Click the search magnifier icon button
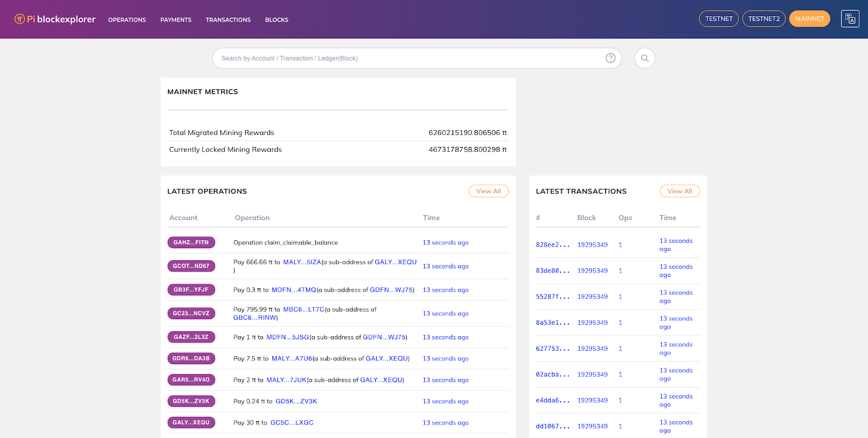 [644, 59]
